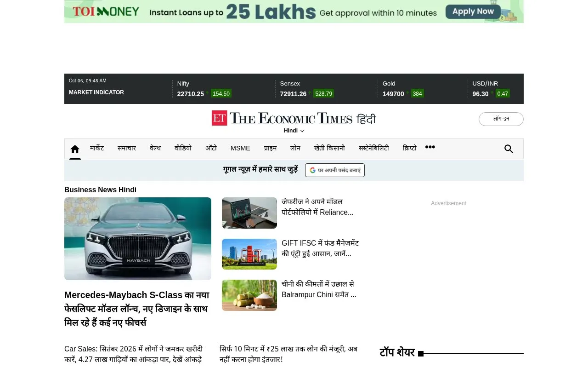Click the Sensex value 72911.26
The height and width of the screenshot is (368, 588).
pos(293,94)
